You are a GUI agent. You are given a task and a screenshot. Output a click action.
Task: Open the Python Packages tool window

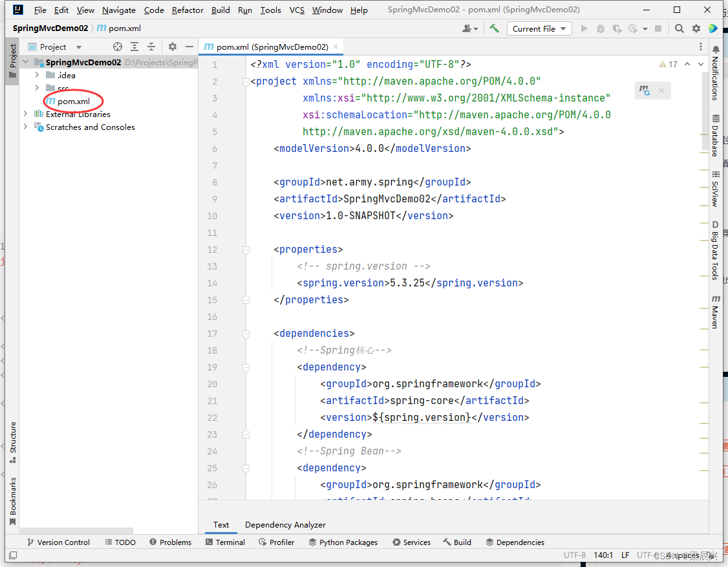point(343,542)
